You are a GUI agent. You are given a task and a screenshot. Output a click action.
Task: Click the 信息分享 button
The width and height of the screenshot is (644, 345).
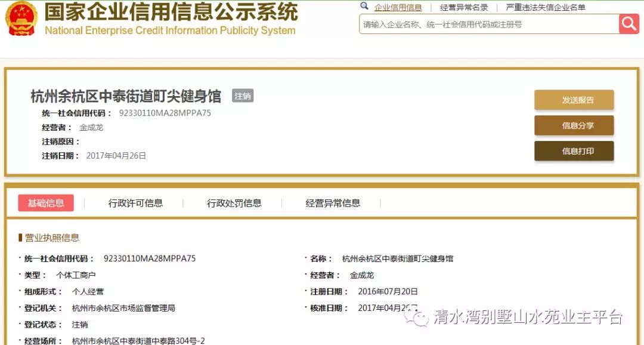(574, 125)
